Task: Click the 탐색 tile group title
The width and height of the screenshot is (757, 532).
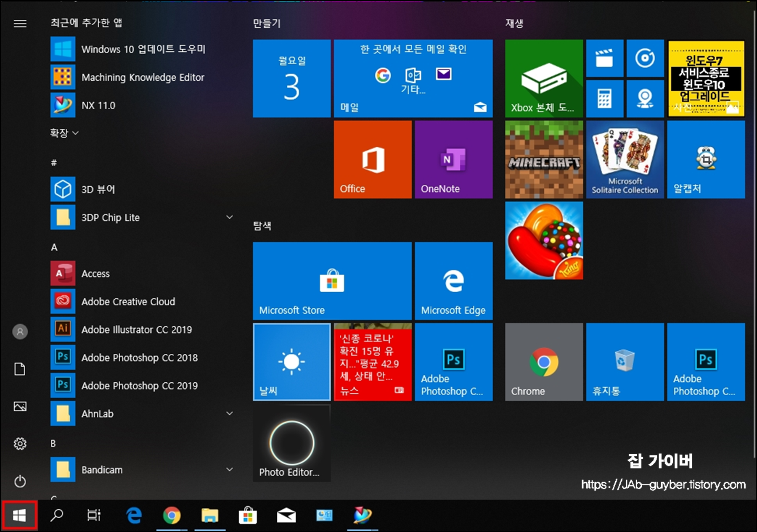Action: click(x=262, y=226)
